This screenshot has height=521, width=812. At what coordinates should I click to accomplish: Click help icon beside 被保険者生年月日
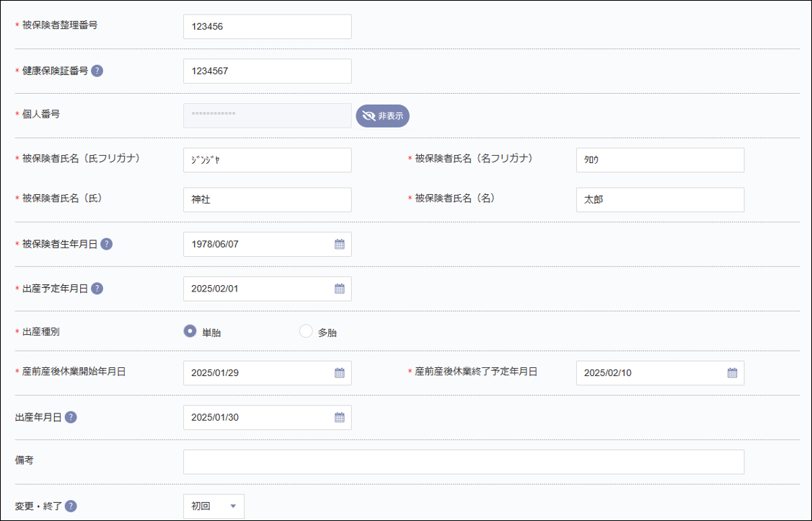[x=107, y=244]
